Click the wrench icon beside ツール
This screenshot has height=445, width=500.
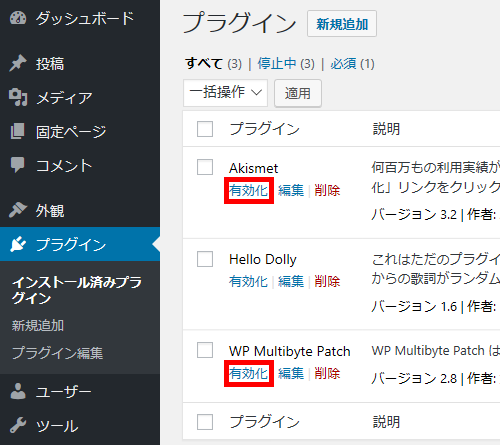(18, 425)
